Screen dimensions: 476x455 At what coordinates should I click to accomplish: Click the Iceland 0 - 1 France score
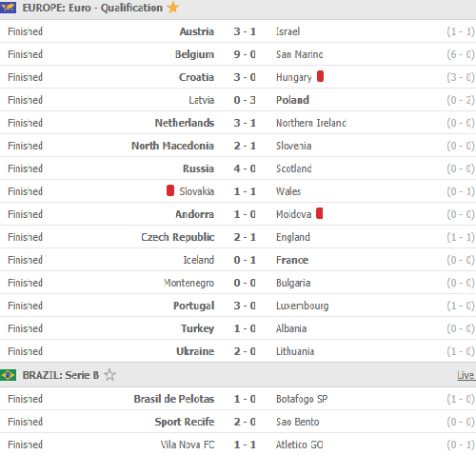[x=245, y=260]
